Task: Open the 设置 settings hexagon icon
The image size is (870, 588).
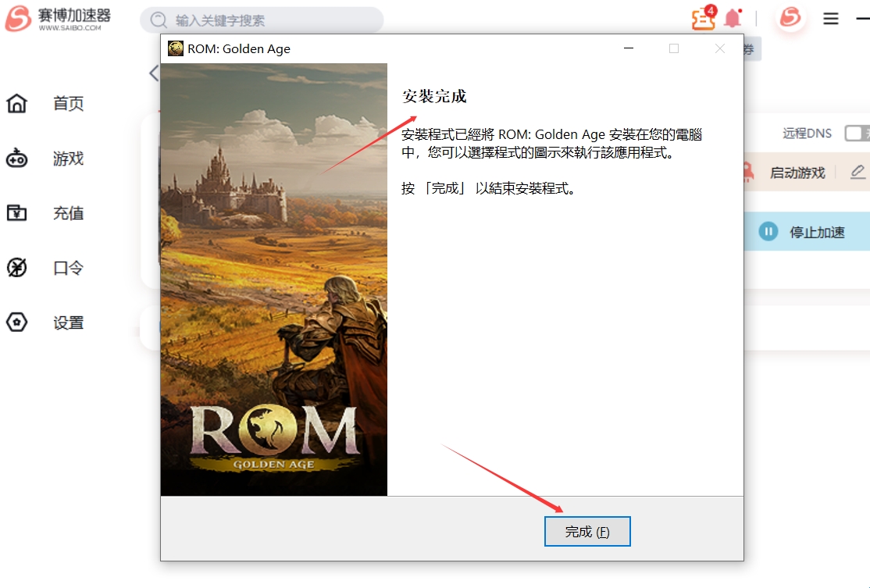Action: click(x=16, y=323)
